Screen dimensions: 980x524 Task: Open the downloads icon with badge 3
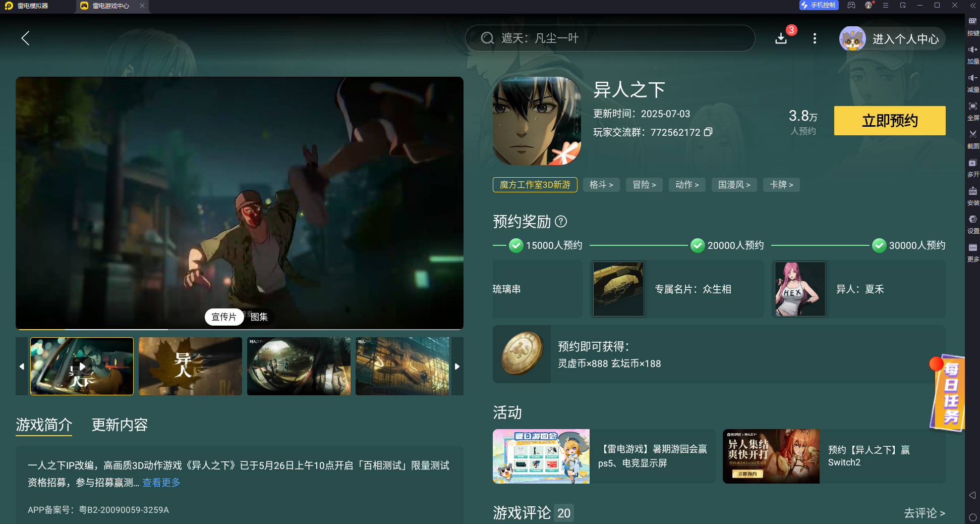point(781,38)
